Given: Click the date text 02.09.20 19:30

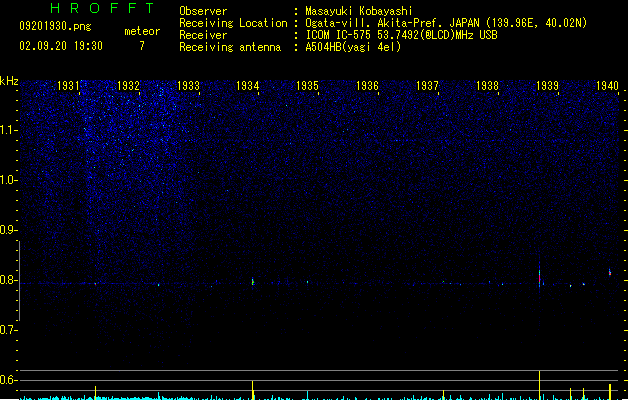Looking at the screenshot, I should tap(61, 46).
